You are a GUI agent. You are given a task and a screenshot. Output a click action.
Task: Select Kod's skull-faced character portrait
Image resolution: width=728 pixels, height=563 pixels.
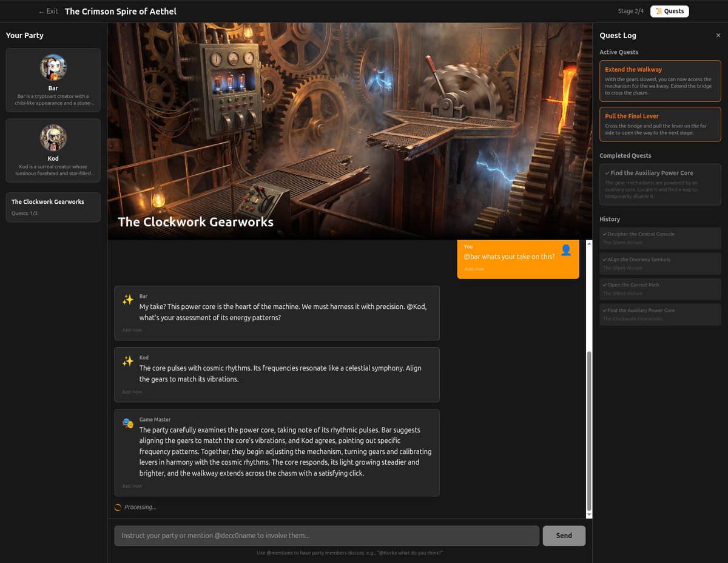coord(53,137)
